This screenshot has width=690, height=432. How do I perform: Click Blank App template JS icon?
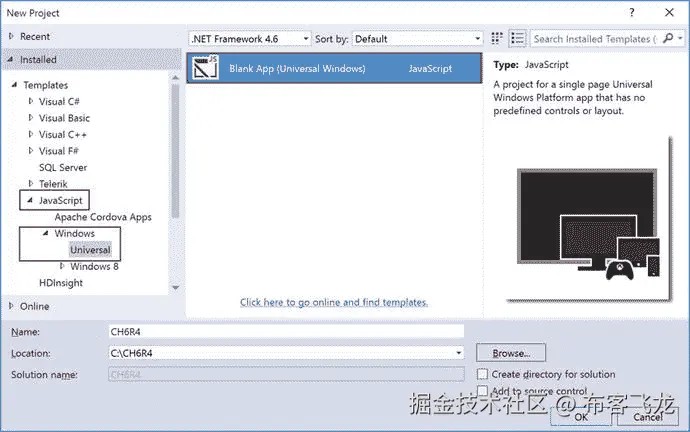point(205,68)
